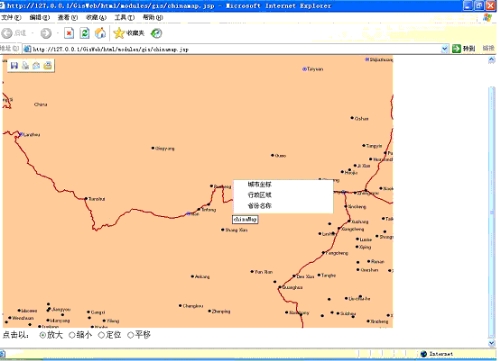Save the map image using the floppy disk icon
Viewport: 500px width, 361px height.
point(14,65)
